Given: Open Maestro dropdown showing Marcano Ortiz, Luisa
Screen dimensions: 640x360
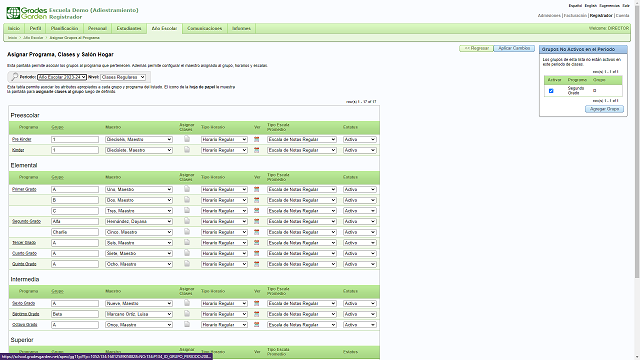Looking at the screenshot, I should pos(139,314).
